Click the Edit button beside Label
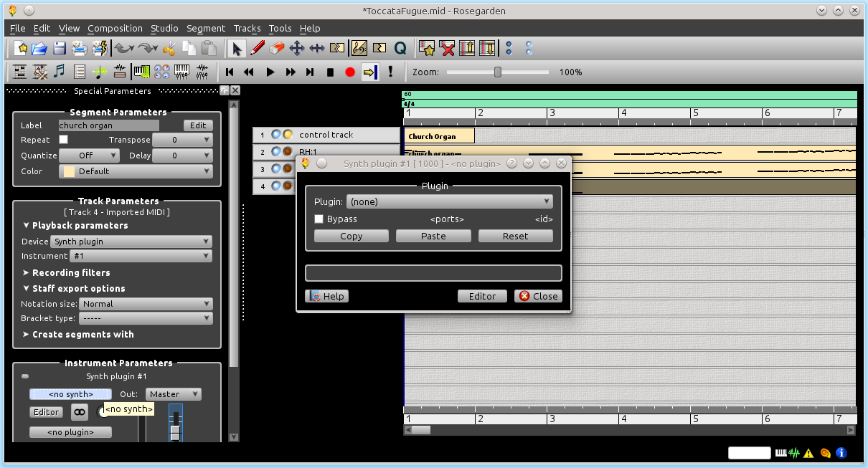The height and width of the screenshot is (468, 868). [x=198, y=125]
